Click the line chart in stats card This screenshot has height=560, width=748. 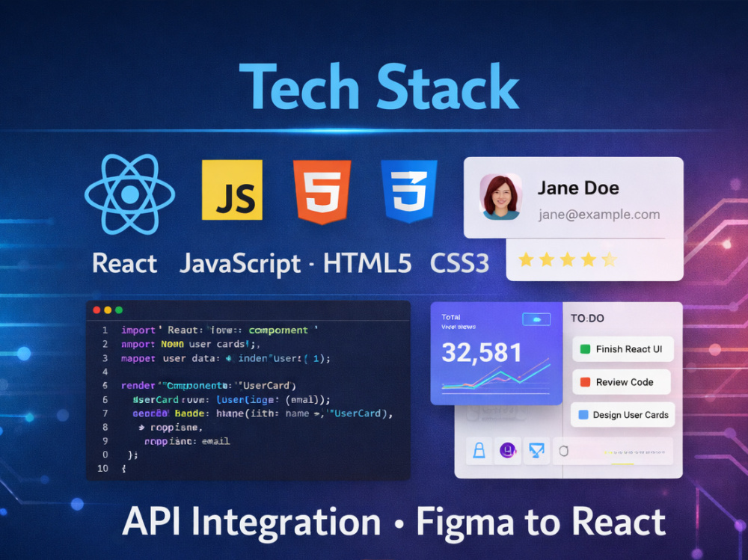(496, 376)
